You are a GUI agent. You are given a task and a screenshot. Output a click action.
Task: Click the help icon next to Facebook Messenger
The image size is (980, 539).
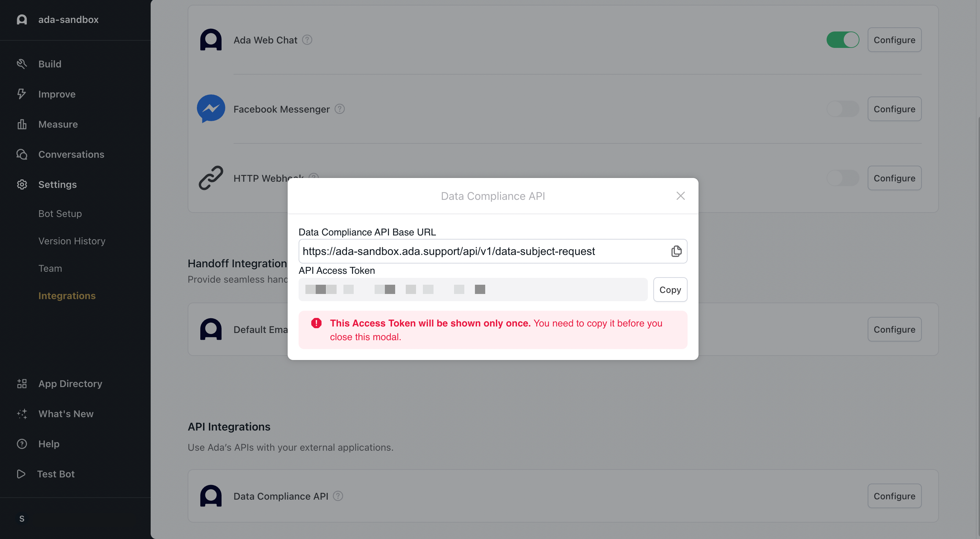[x=339, y=109]
